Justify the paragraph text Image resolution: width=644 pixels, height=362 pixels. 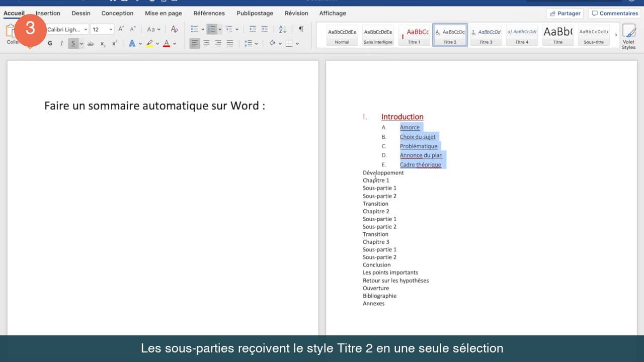click(x=230, y=44)
